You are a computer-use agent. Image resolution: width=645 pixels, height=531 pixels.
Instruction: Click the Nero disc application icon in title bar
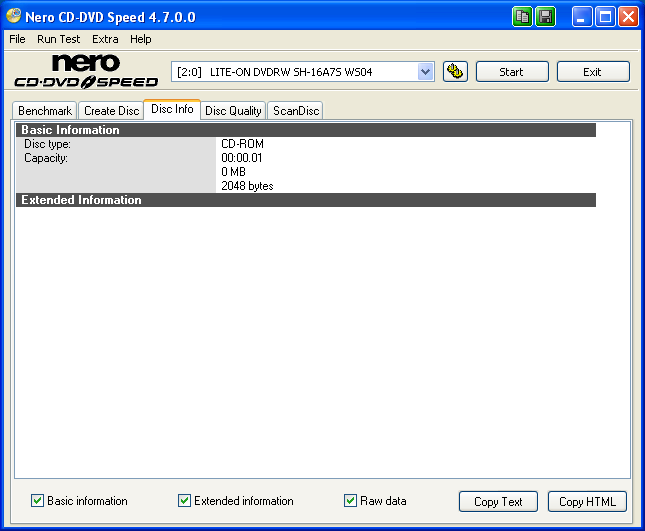click(14, 16)
